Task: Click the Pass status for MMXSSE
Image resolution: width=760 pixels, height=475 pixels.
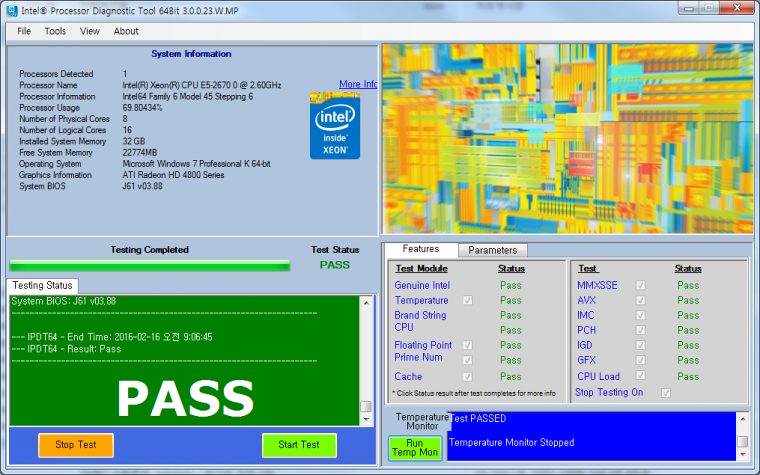Action: (x=688, y=285)
